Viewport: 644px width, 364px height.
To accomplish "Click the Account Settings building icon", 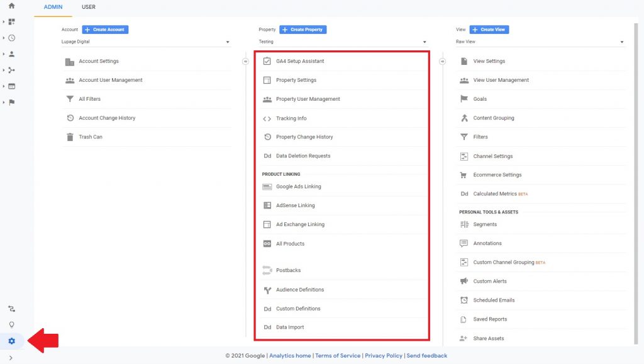I will point(70,62).
